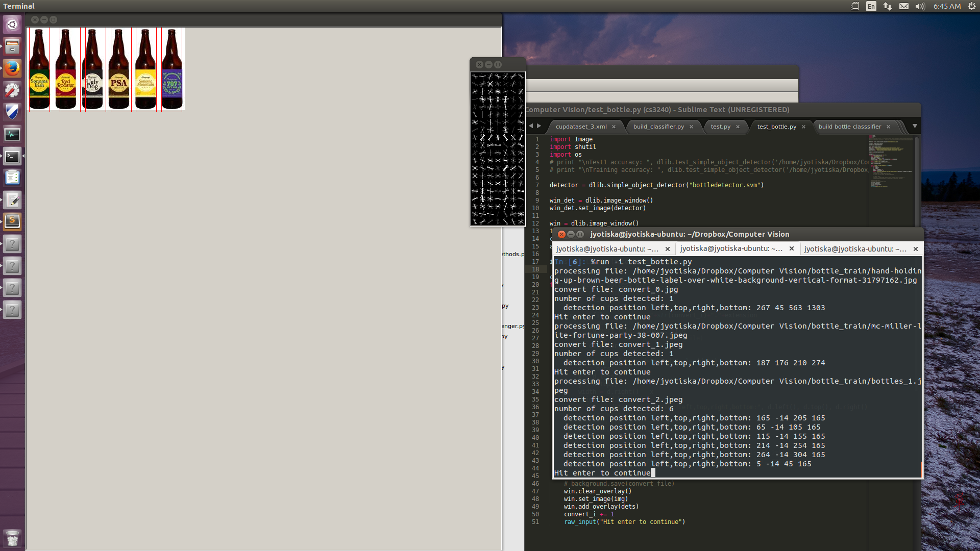Close the test.py tab
Screen dimensions: 980x551
tap(738, 127)
